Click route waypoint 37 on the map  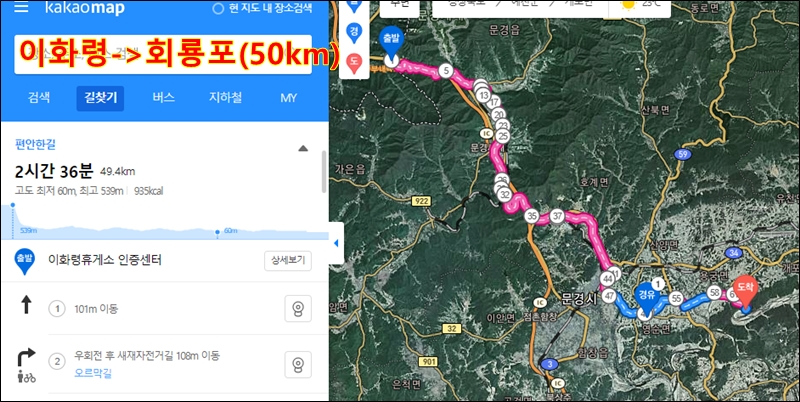(x=557, y=216)
